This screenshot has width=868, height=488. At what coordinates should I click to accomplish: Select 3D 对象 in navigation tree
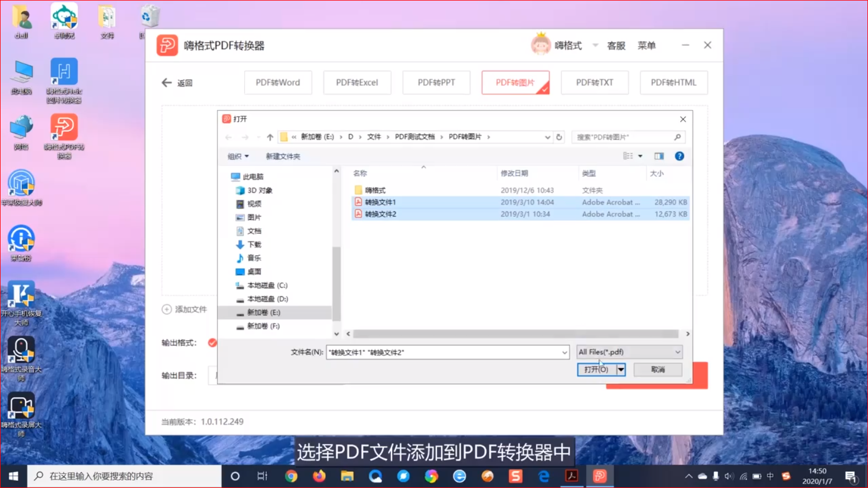254,190
